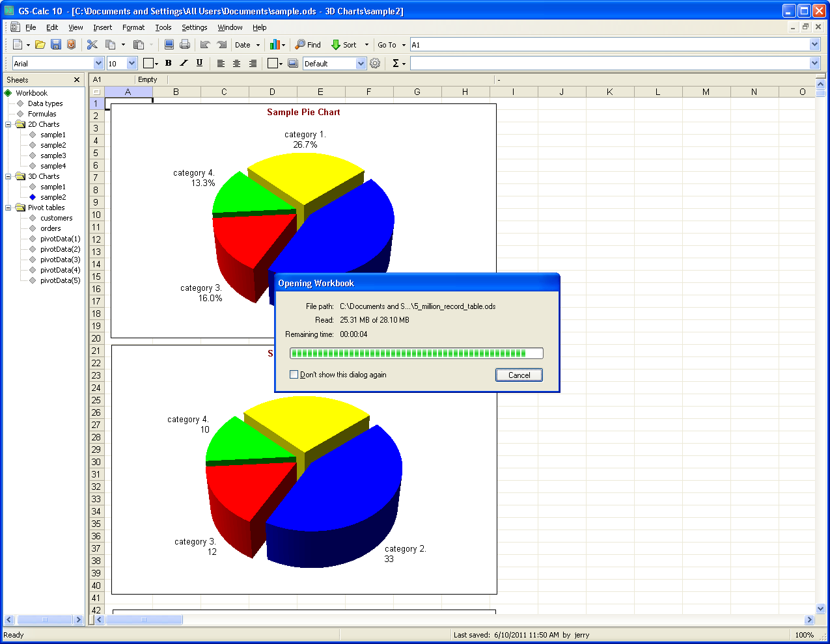Toggle bold formatting button
The height and width of the screenshot is (644, 830).
169,63
